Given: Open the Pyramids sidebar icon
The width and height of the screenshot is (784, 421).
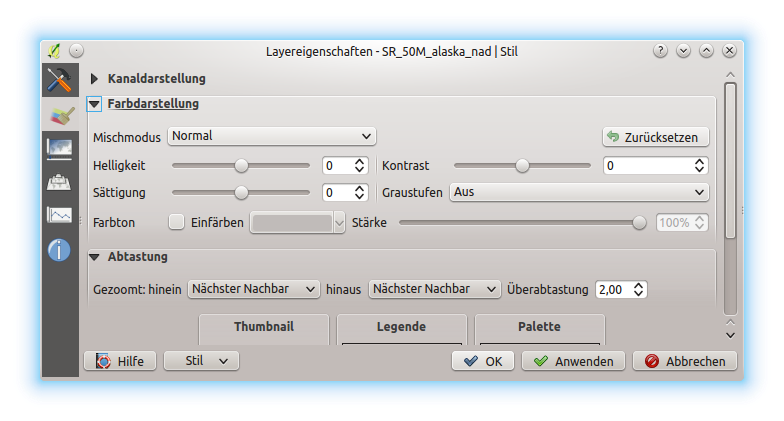Looking at the screenshot, I should click(60, 182).
